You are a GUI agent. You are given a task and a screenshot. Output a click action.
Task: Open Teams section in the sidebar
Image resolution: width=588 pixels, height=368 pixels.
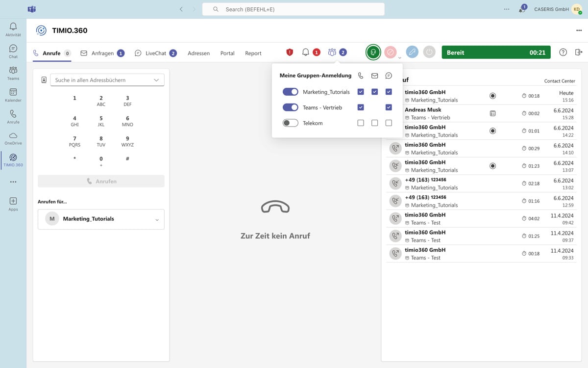pyautogui.click(x=13, y=73)
